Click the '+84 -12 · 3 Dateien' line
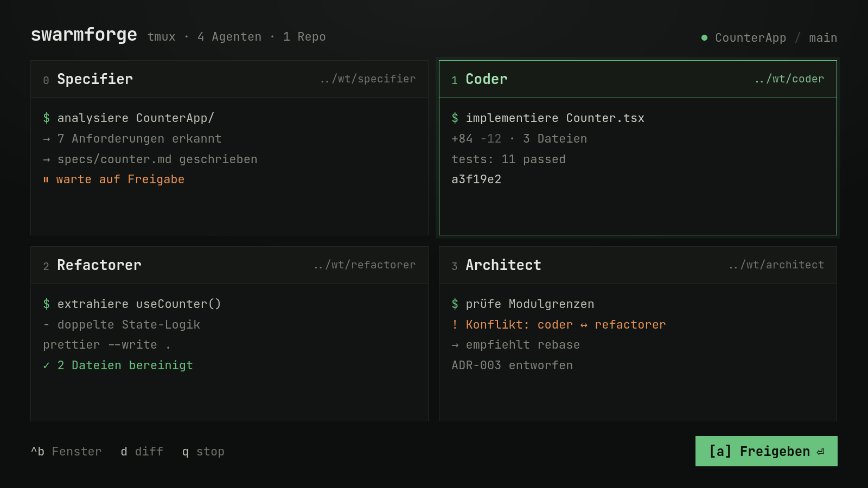The height and width of the screenshot is (488, 868). pos(519,139)
